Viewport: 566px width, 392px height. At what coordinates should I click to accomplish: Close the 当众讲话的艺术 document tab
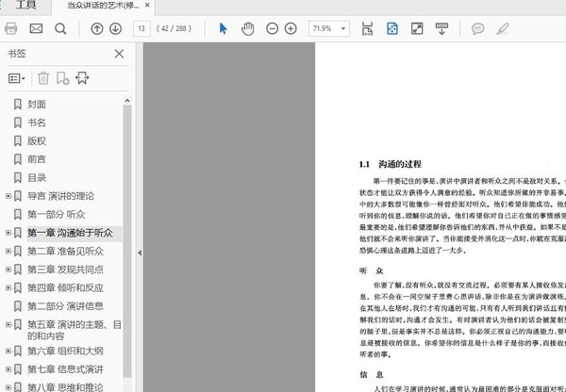(147, 6)
